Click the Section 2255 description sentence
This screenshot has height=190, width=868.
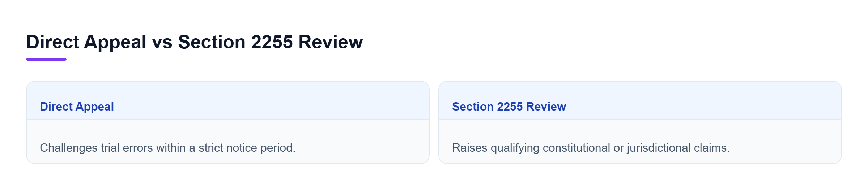591,148
